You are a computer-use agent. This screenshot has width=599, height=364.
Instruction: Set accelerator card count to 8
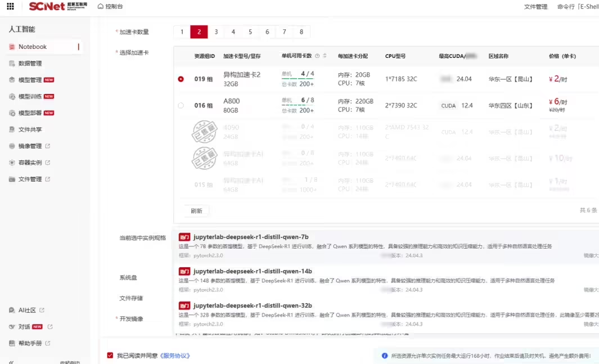[x=301, y=32]
